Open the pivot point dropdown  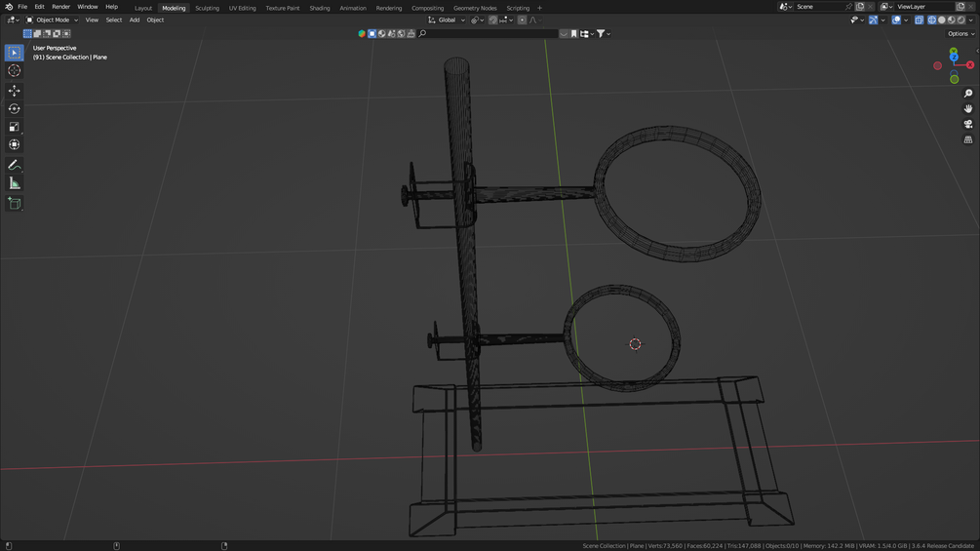478,20
